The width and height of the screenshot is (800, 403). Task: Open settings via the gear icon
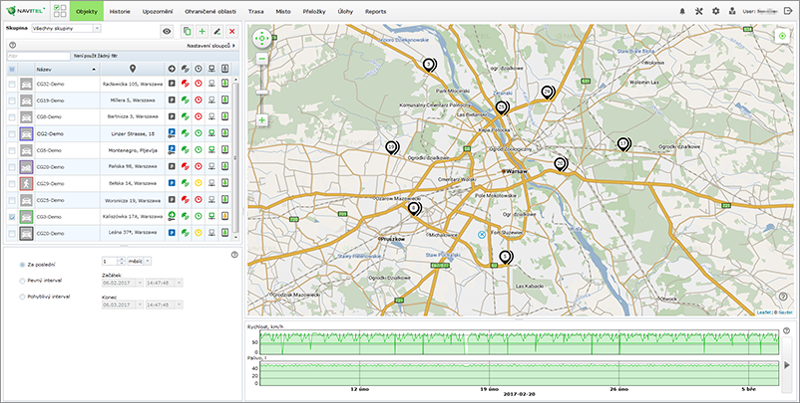tap(715, 10)
